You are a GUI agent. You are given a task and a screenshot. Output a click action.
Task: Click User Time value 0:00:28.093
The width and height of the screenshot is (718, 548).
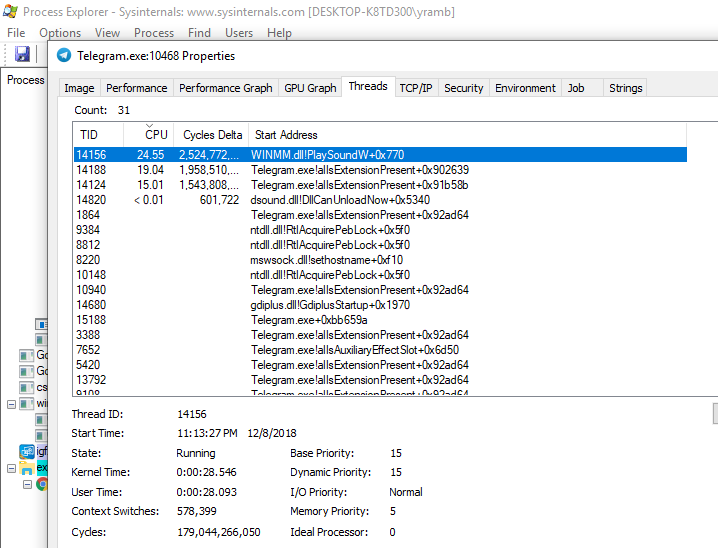tap(207, 492)
